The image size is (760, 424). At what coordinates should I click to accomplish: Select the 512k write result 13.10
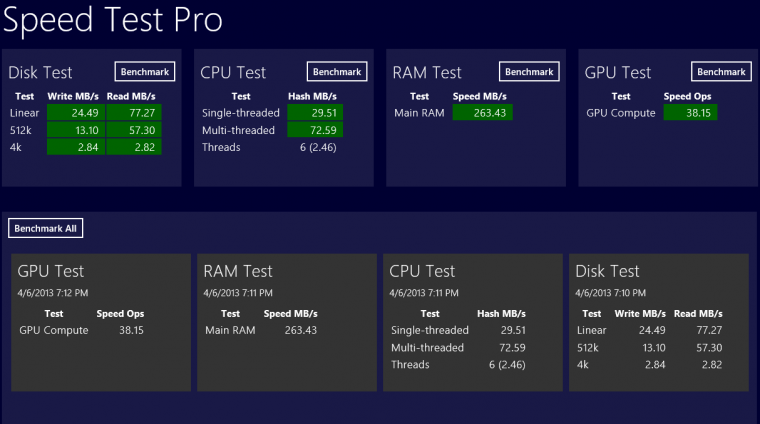point(78,130)
